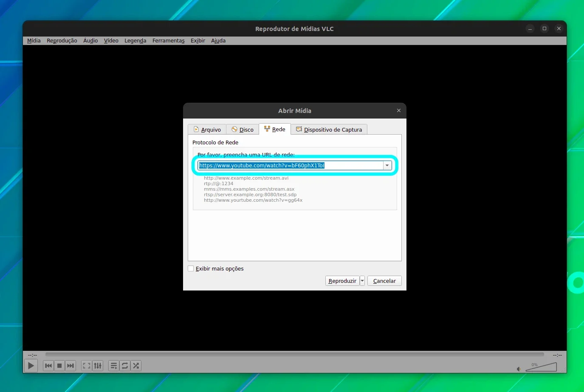
Task: Show the playlist view
Action: point(114,366)
